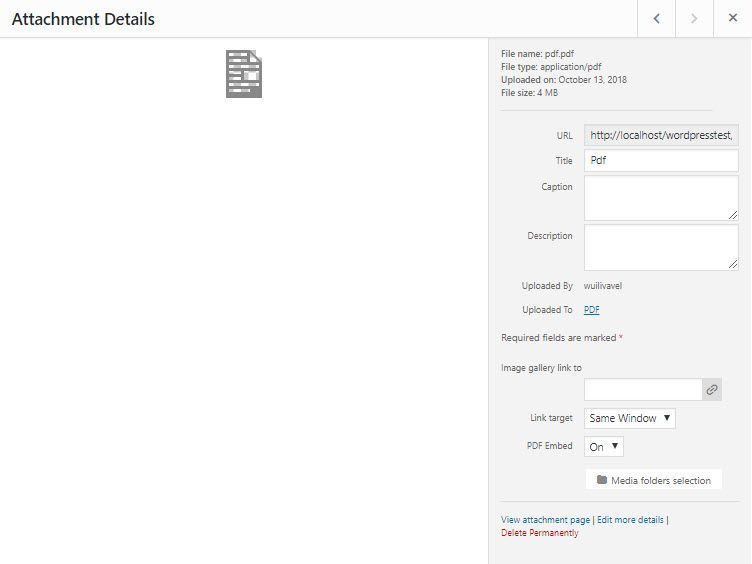Click the Caption textarea resize handle
752x564 pixels.
point(733,215)
